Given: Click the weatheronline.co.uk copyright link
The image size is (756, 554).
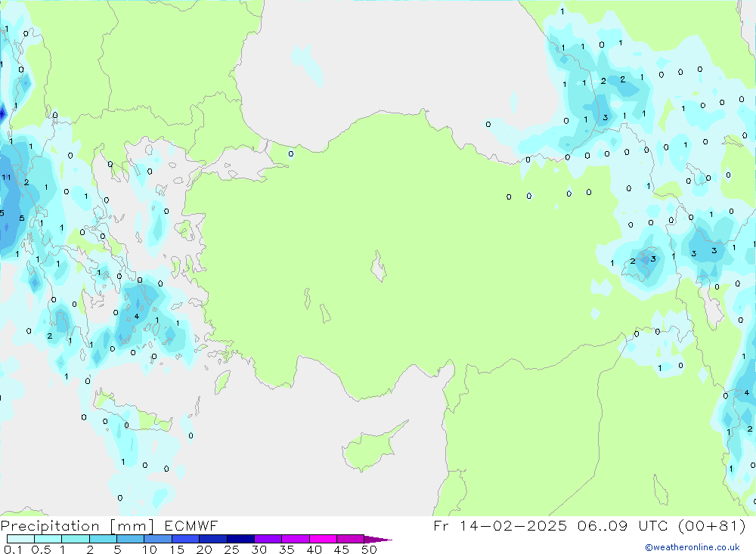Looking at the screenshot, I should [x=692, y=547].
